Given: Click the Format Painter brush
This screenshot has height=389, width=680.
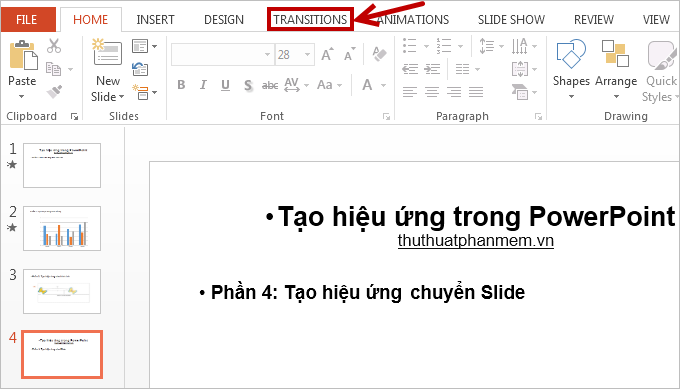Looking at the screenshot, I should (x=54, y=92).
